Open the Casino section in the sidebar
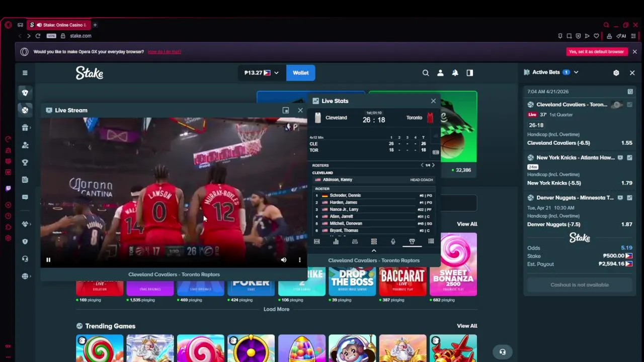 pyautogui.click(x=25, y=93)
